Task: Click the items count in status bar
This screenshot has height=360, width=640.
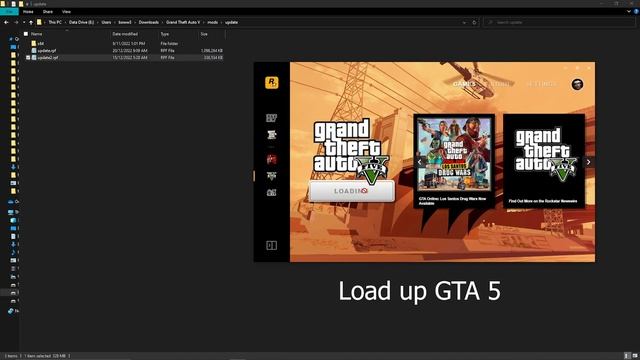Action: coord(11,356)
